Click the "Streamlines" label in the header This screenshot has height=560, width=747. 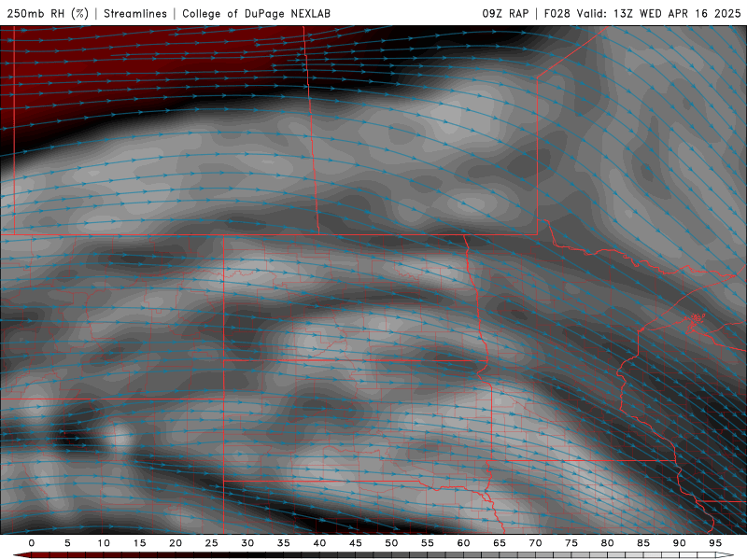pyautogui.click(x=135, y=13)
